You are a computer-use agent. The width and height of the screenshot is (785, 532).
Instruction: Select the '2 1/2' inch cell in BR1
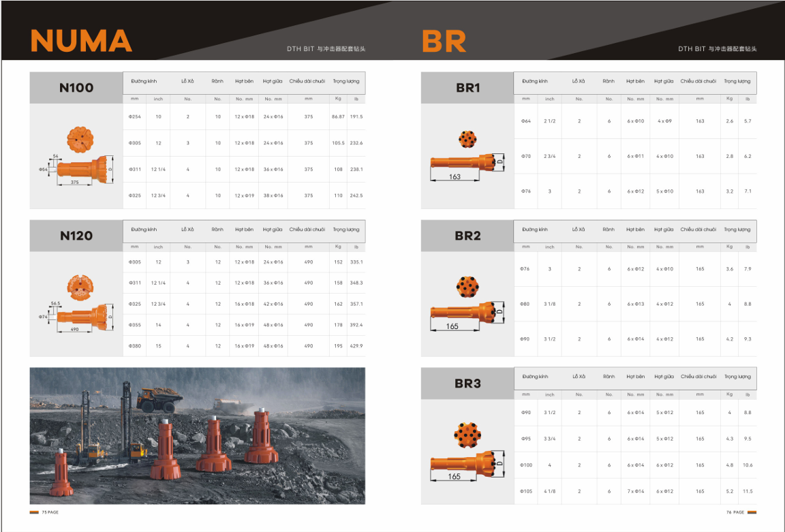550,121
